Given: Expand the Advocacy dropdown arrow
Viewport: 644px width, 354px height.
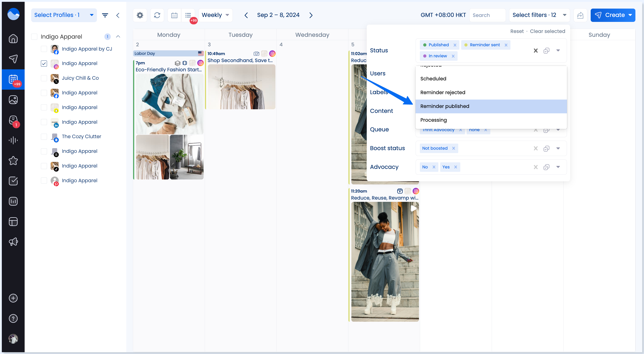Looking at the screenshot, I should [x=558, y=167].
